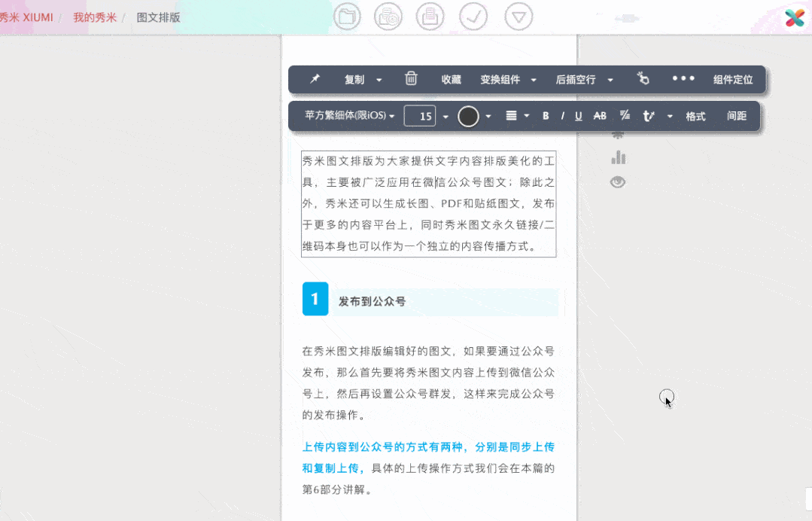Screen dimensions: 812x521
Task: Click the pin icon on component toolbar
Action: pyautogui.click(x=315, y=79)
